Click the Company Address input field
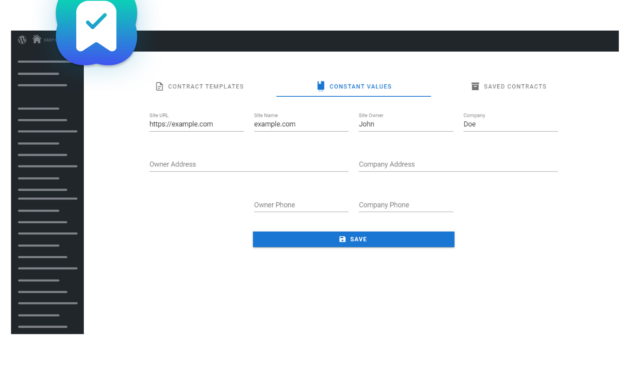This screenshot has width=630, height=380. pos(458,164)
